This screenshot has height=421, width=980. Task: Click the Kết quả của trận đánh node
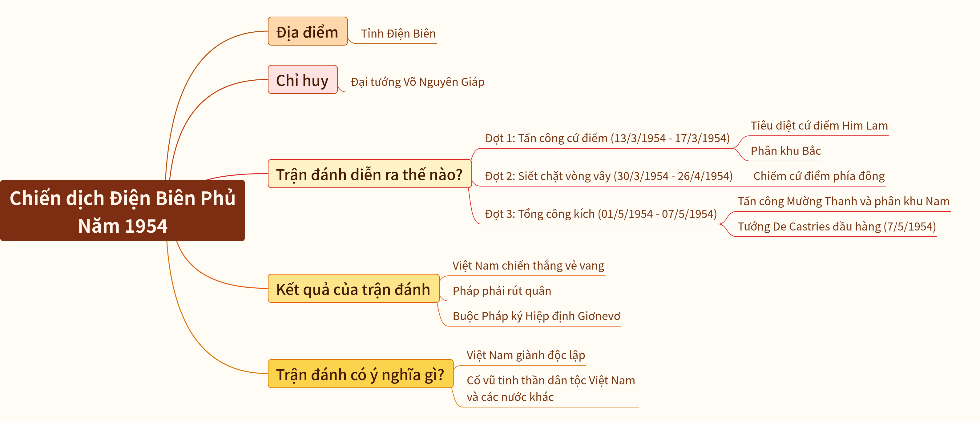[353, 288]
